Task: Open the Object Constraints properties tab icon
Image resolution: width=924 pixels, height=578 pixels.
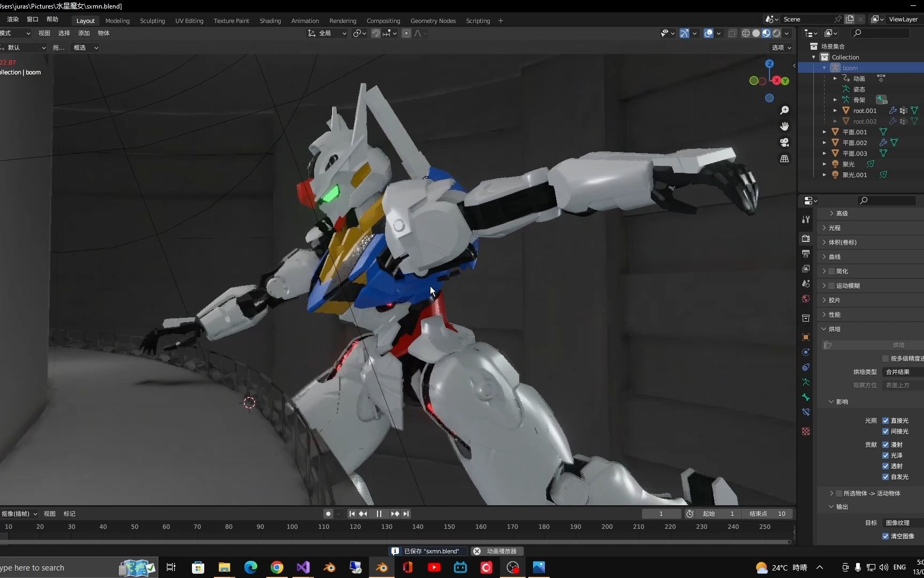Action: click(x=806, y=367)
